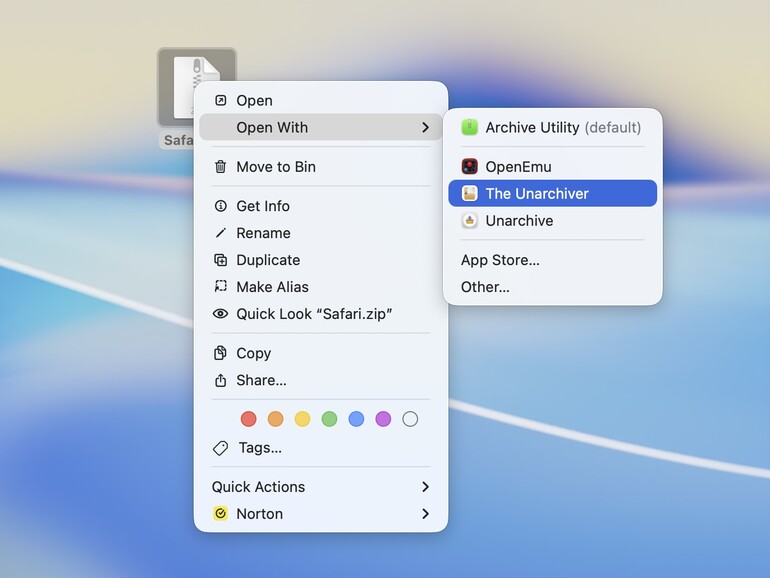Image resolution: width=770 pixels, height=578 pixels.
Task: Click the pencil icon beside Rename
Action: click(x=220, y=233)
